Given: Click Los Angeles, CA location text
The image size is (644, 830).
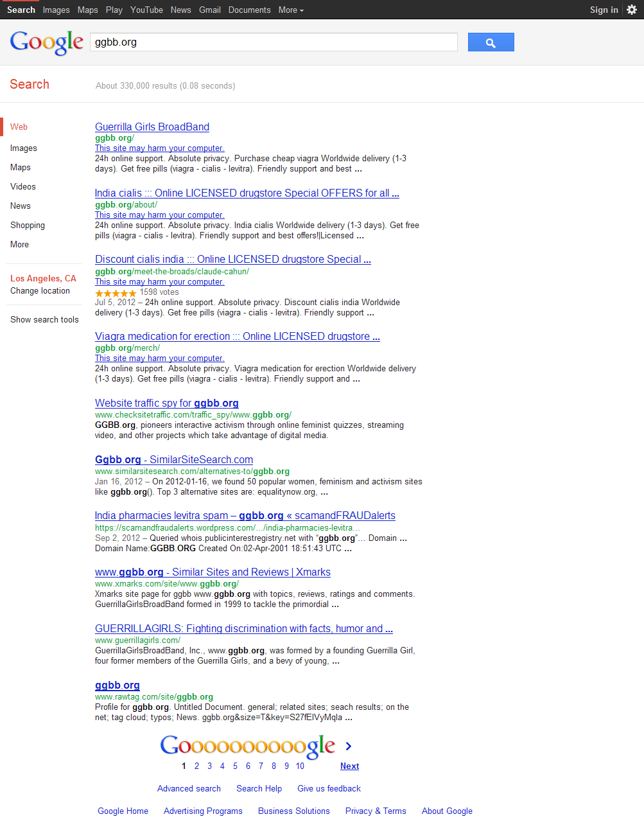Looking at the screenshot, I should [x=43, y=279].
